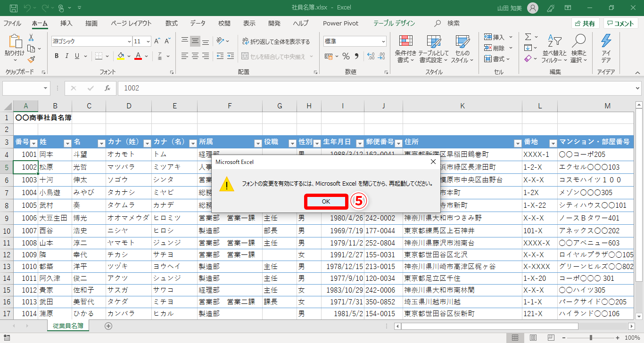Toggle 折り返して全体を表示する wrap text

pyautogui.click(x=276, y=41)
